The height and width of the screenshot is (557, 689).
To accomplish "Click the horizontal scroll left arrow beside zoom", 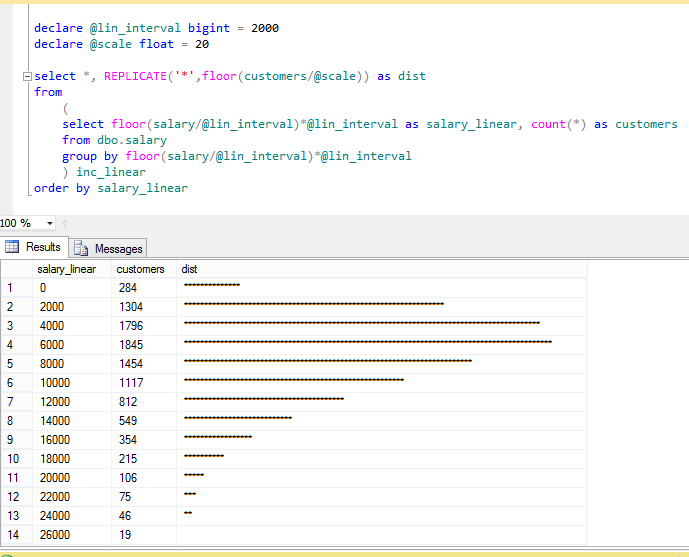I will (65, 224).
